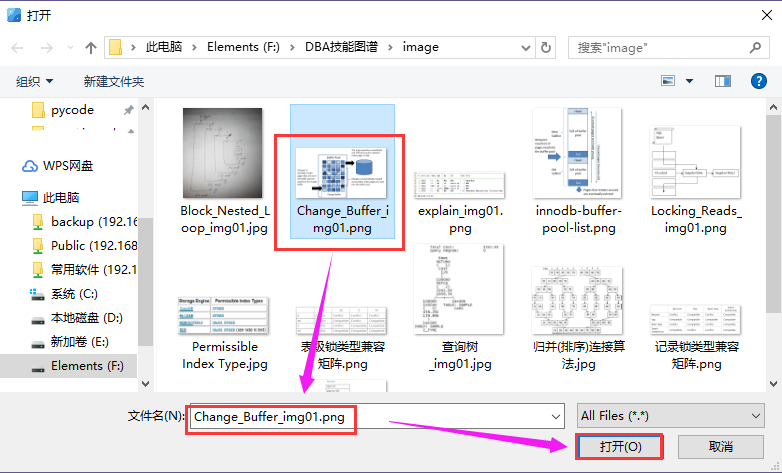Toggle the preview pane icon
The image size is (782, 473).
pos(722,81)
